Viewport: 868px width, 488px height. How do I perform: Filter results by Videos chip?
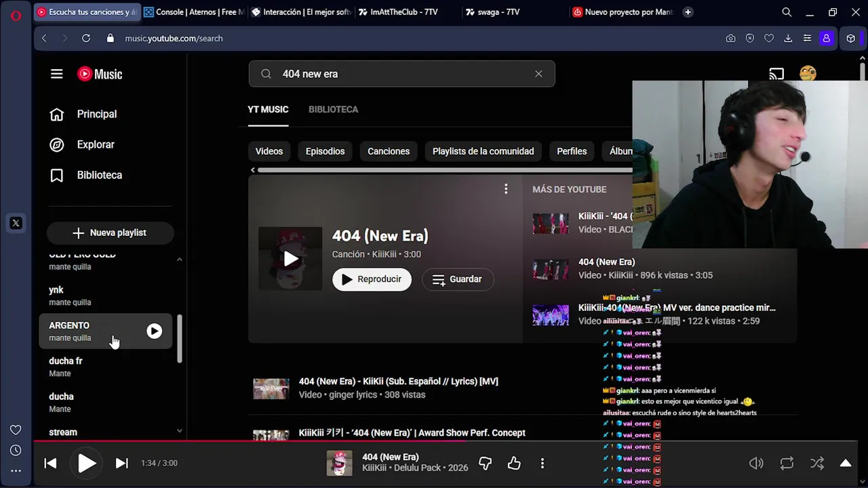(x=269, y=151)
